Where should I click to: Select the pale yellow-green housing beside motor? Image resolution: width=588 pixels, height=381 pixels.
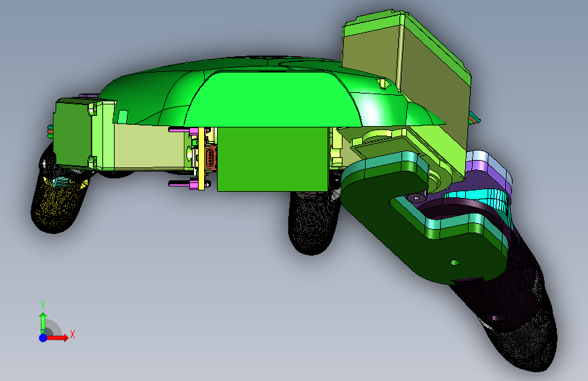tap(150, 147)
